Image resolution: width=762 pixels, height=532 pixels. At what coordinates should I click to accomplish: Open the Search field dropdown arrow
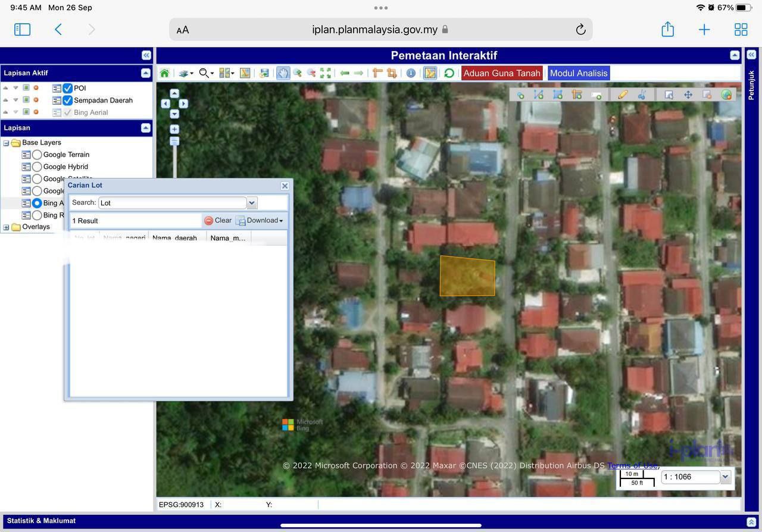pos(252,203)
